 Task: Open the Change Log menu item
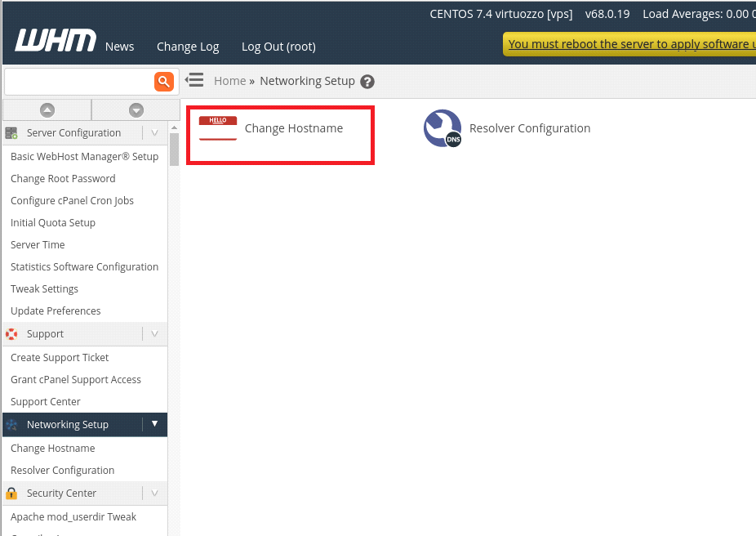(188, 47)
